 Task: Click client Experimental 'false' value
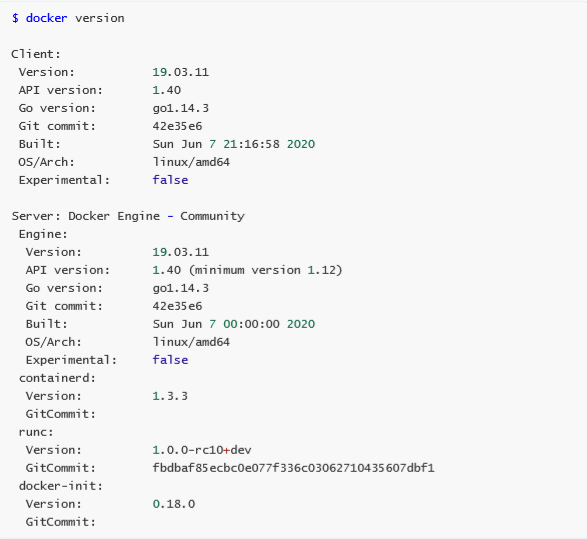(x=170, y=180)
